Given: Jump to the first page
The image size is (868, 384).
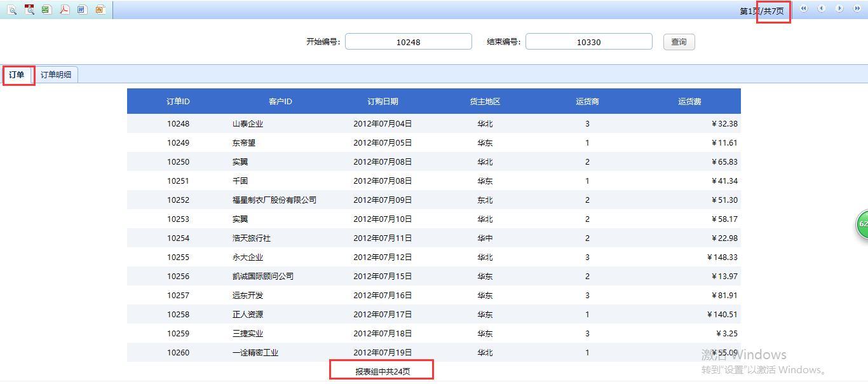Looking at the screenshot, I should click(804, 9).
